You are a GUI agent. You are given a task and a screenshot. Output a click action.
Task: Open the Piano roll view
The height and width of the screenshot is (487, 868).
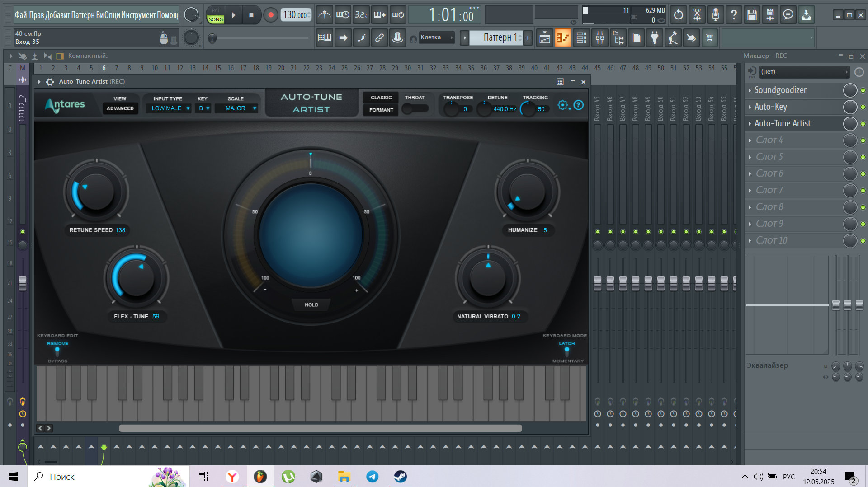[563, 38]
